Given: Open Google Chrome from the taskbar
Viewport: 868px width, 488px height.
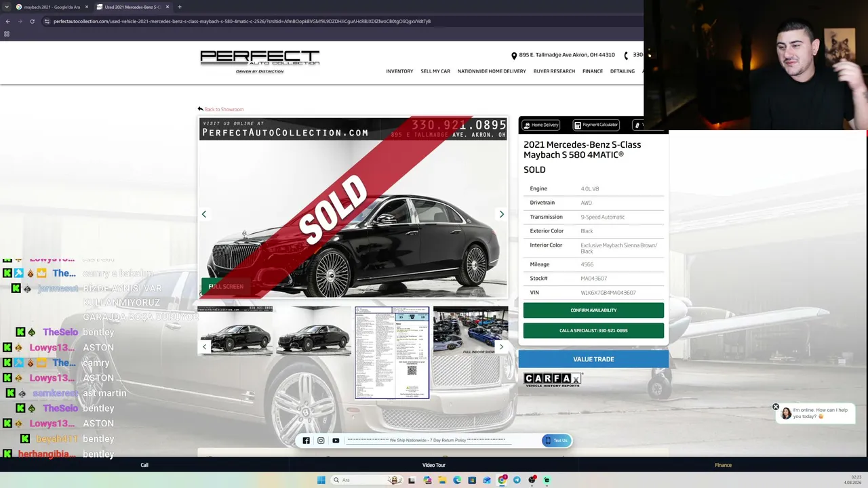Looking at the screenshot, I should (x=502, y=480).
